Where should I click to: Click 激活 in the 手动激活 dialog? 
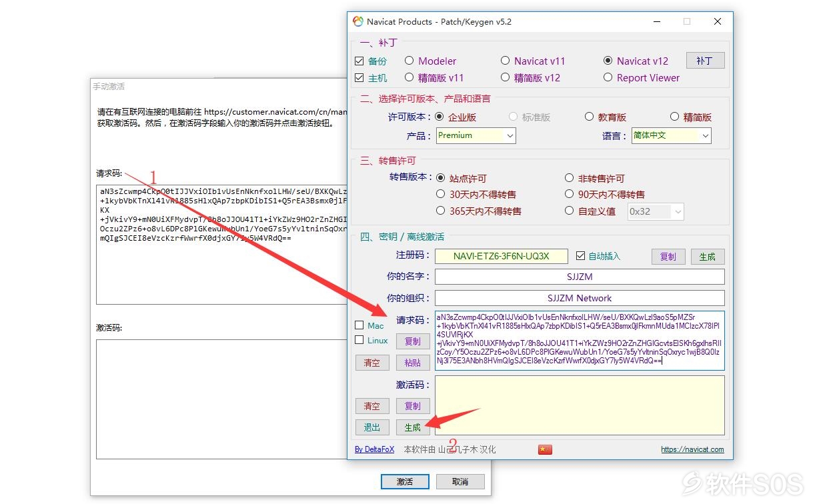coord(405,481)
